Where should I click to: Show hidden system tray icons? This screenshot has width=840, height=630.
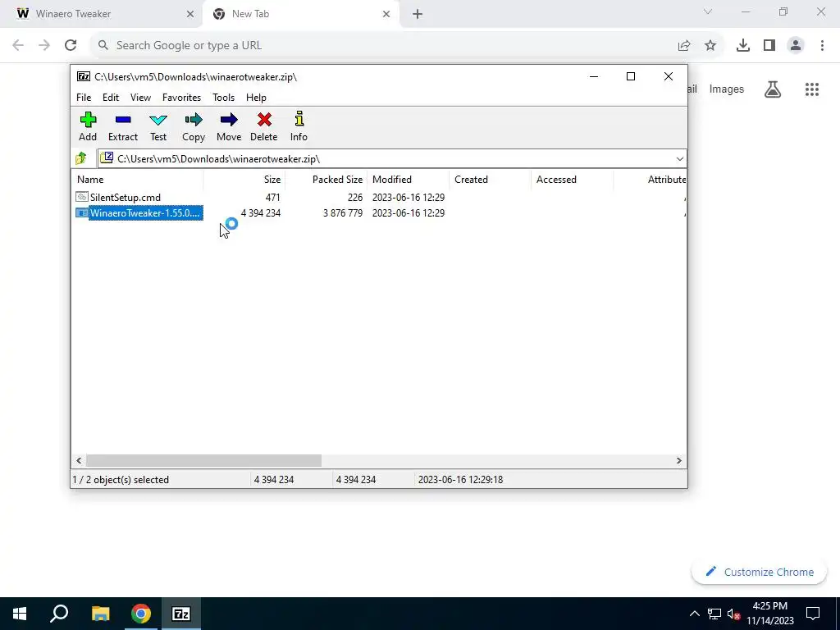(694, 614)
